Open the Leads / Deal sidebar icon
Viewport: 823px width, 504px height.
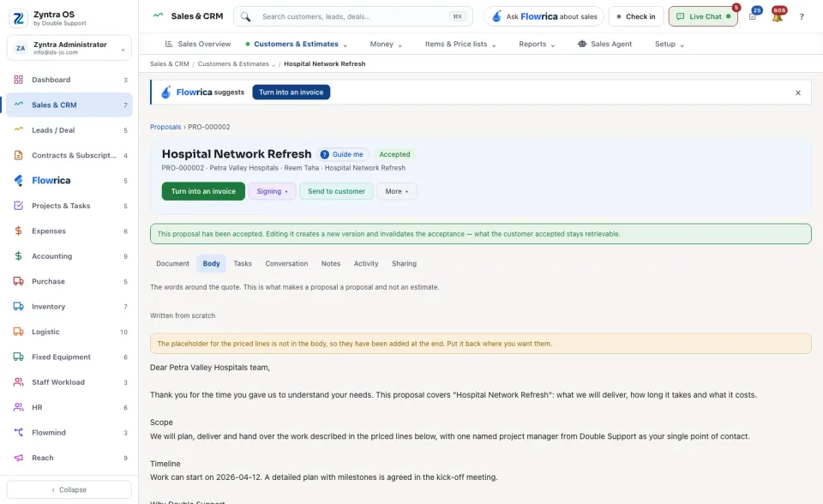[x=18, y=130]
